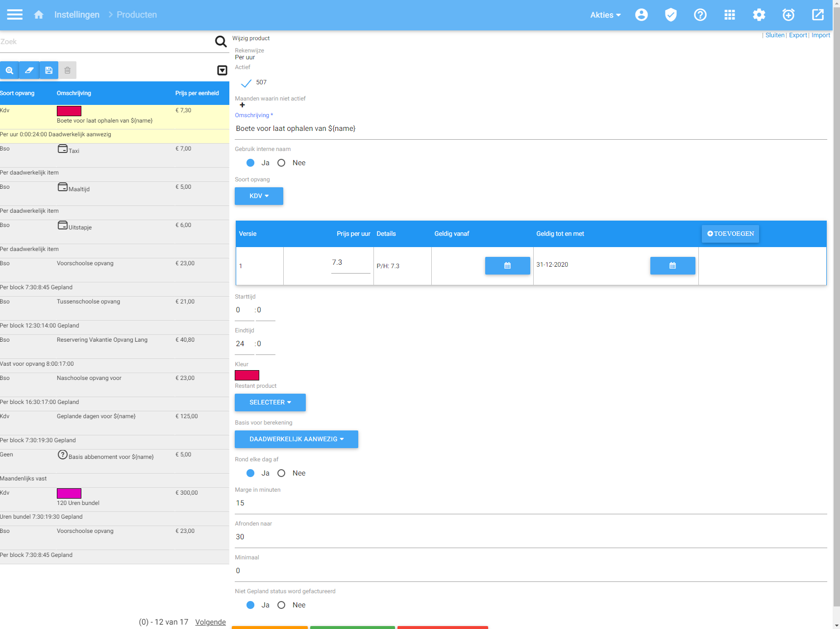Open the apps grid icon
The image size is (840, 629).
pyautogui.click(x=729, y=15)
